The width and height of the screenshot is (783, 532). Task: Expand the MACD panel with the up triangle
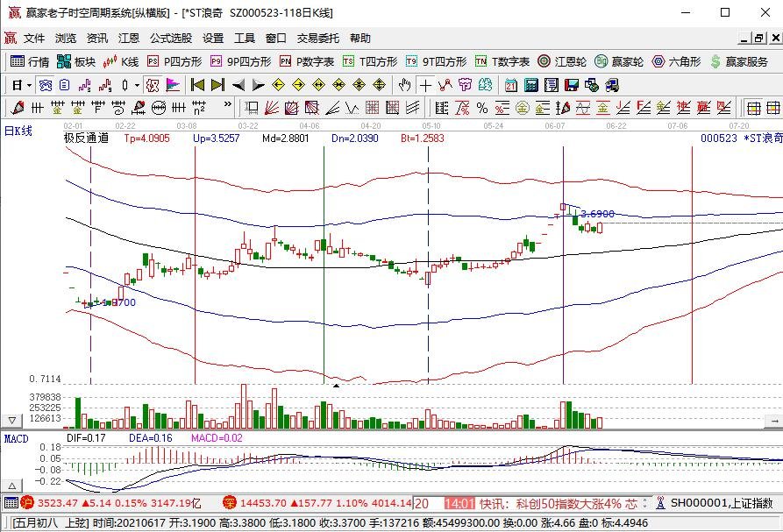click(x=12, y=486)
